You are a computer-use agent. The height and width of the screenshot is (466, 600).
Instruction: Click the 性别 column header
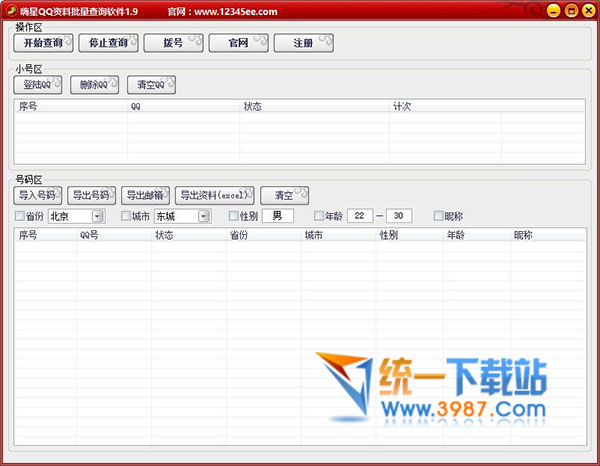409,235
